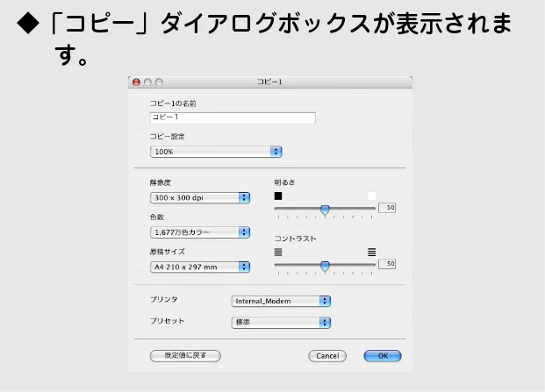Click the Cancel button
545x392 pixels.
pos(327,356)
